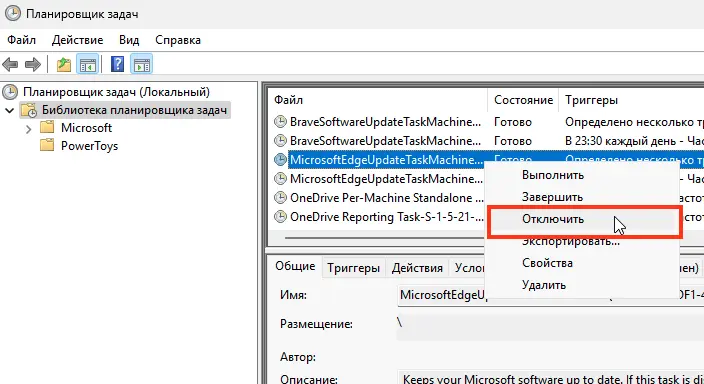Open the blue Help question-mark icon
This screenshot has height=384, width=704.
(x=117, y=64)
